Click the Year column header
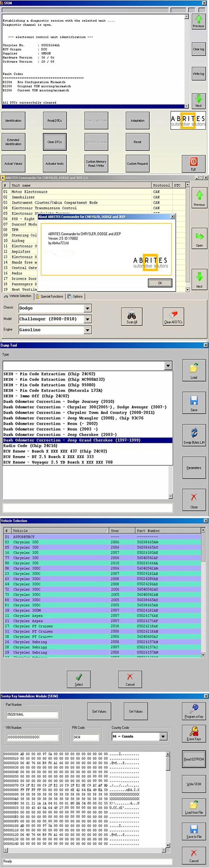209x868 pixels. click(x=122, y=531)
